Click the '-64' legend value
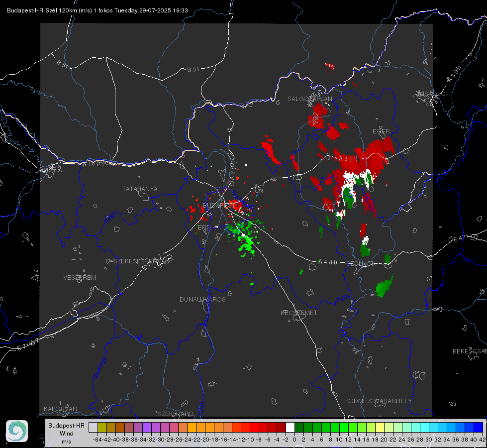487x448 pixels. pyautogui.click(x=97, y=440)
